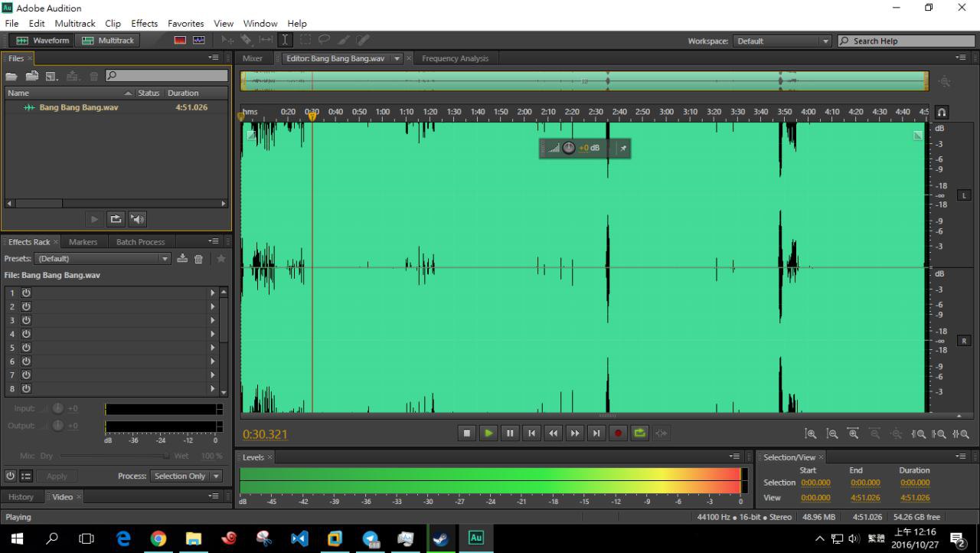
Task: Pin the floating gain HUD
Action: tap(623, 148)
